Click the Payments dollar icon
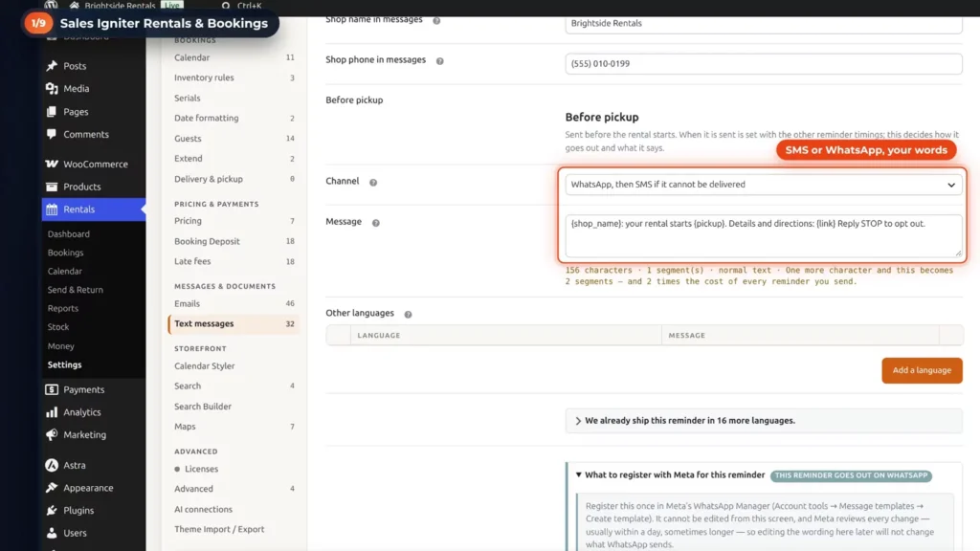 (52, 390)
